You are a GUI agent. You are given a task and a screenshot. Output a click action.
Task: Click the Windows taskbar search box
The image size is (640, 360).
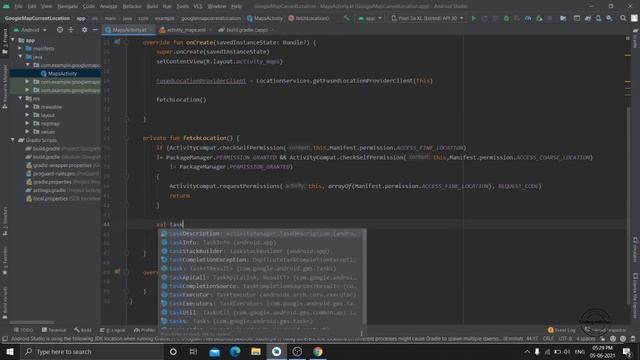click(92, 351)
